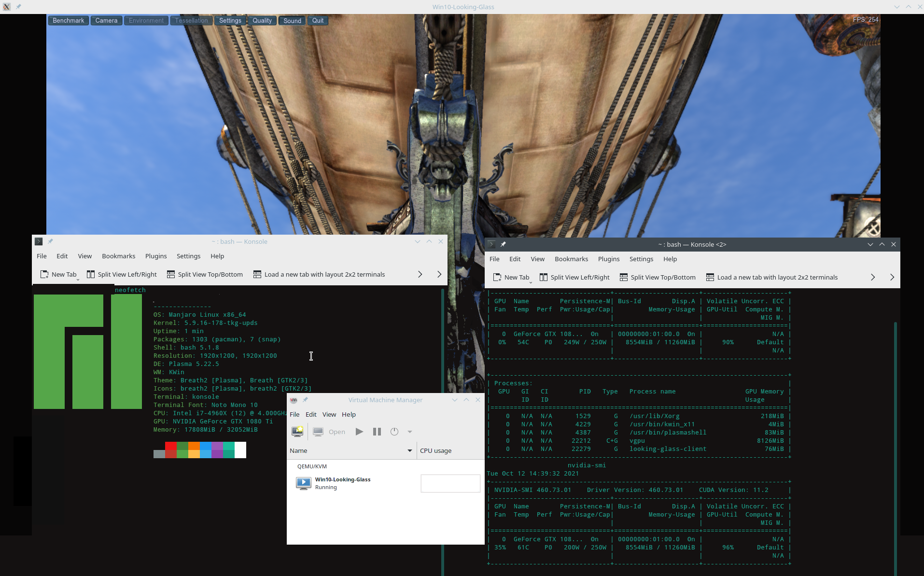Click the pin icon in Win10-Looking-Glass title bar

pos(18,7)
